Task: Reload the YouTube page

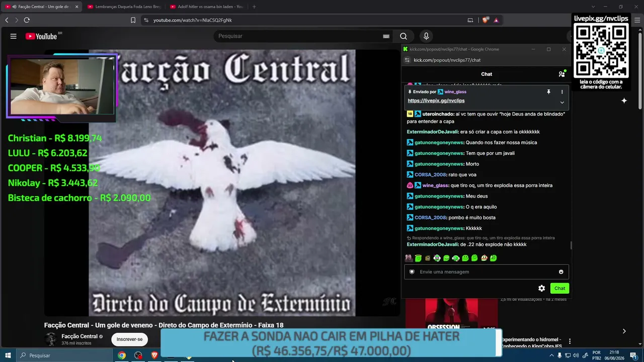Action: 27,20
